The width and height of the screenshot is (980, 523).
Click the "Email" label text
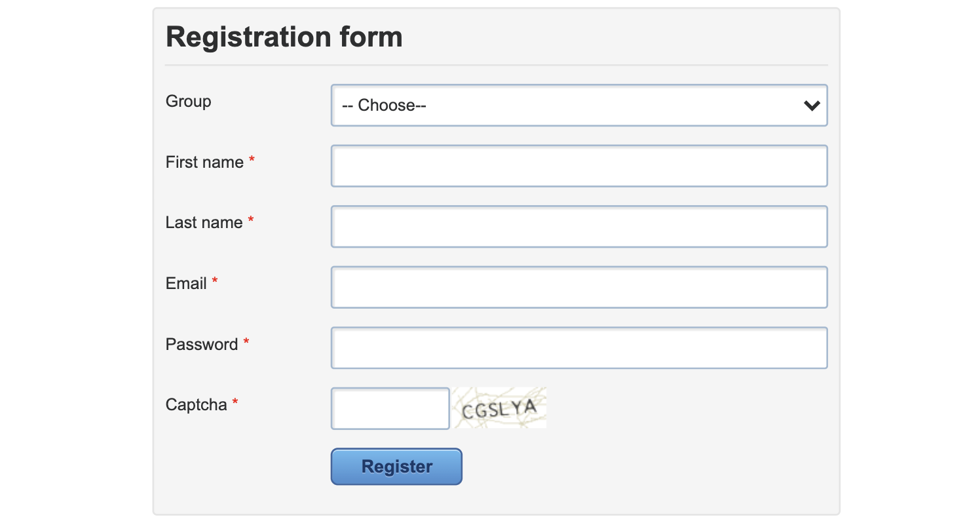[x=187, y=284]
